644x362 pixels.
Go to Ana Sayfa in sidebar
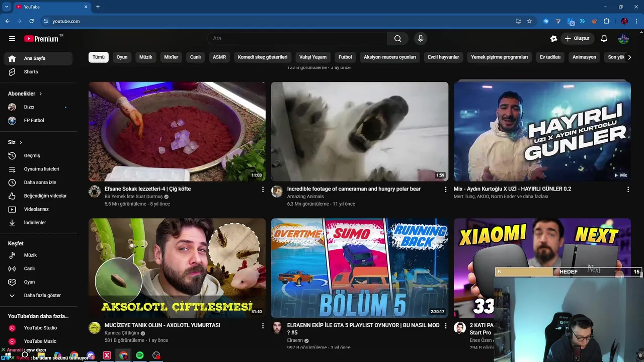pos(38,58)
